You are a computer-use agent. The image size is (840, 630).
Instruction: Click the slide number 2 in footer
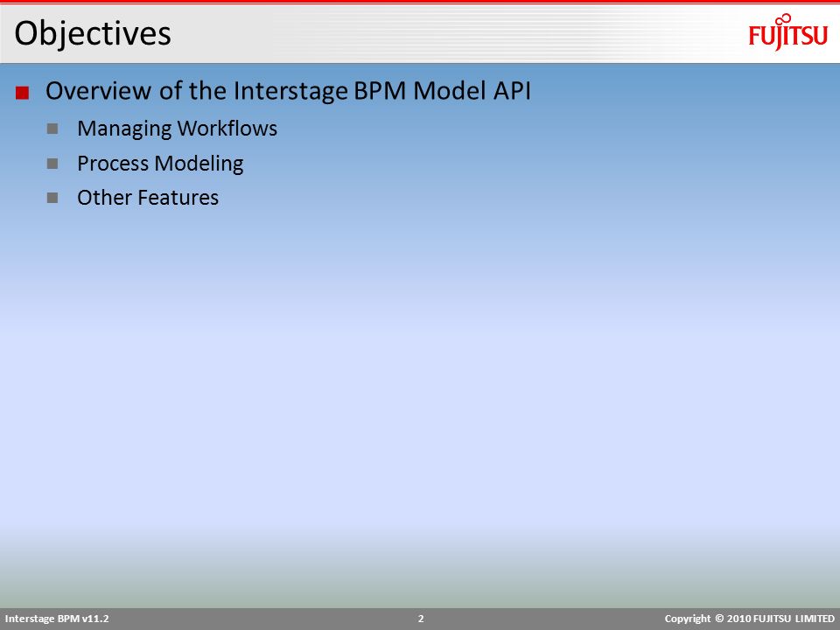tap(421, 619)
